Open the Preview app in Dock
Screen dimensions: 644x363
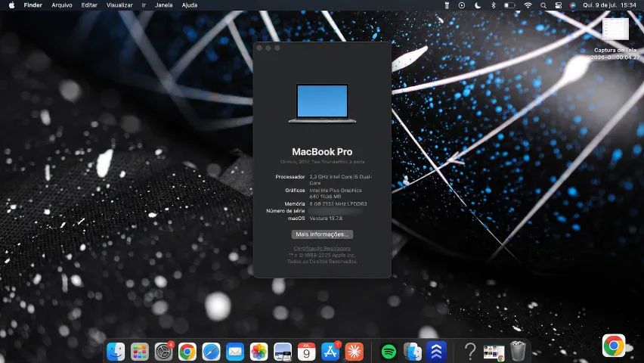pyautogui.click(x=283, y=352)
